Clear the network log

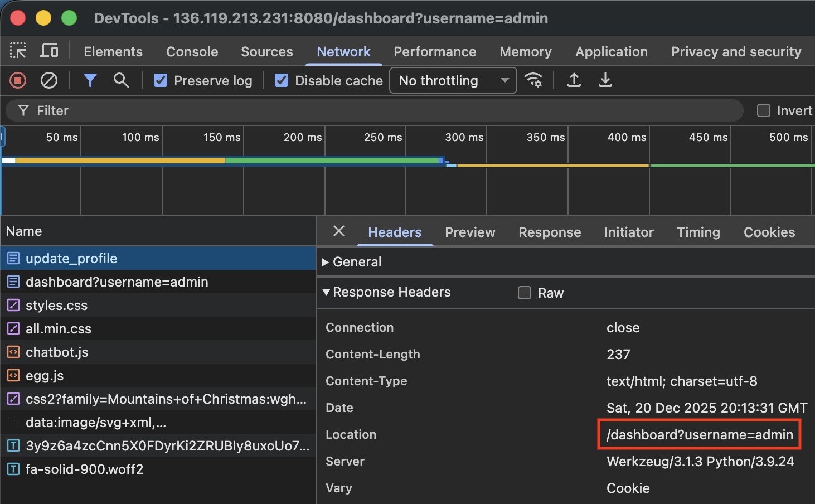click(49, 81)
